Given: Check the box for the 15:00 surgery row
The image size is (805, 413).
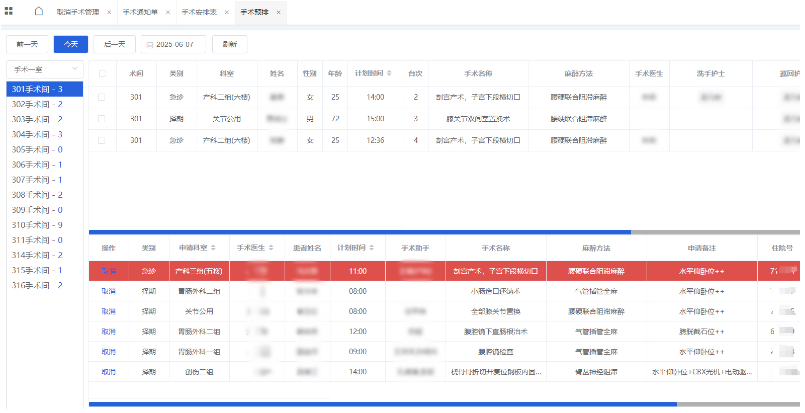Looking at the screenshot, I should (101, 119).
